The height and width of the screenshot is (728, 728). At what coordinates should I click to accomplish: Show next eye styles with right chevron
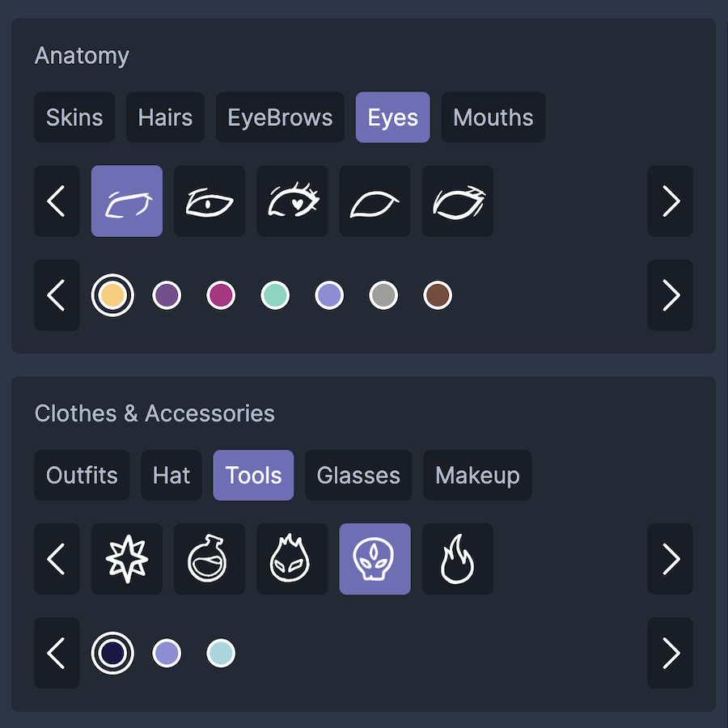click(671, 201)
